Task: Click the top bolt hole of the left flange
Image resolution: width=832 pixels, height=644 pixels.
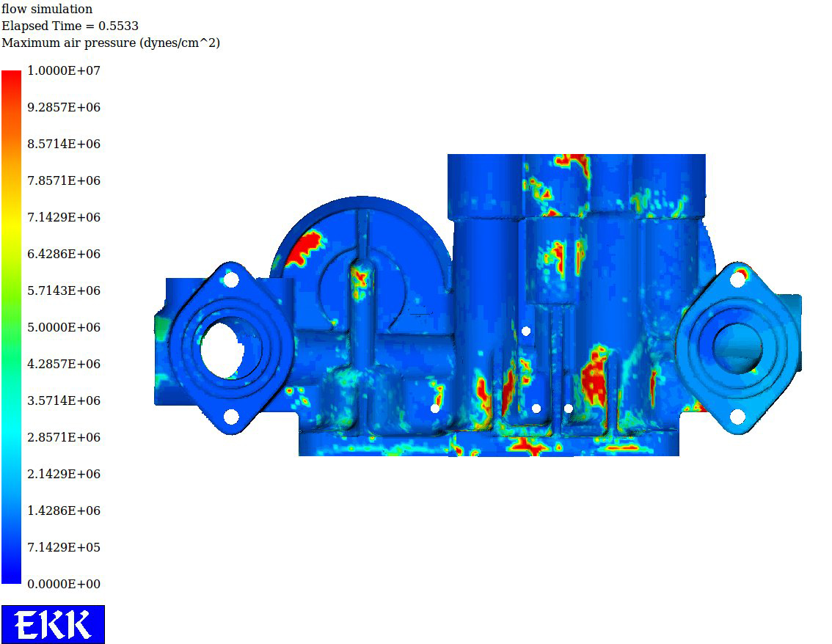Action: click(231, 279)
